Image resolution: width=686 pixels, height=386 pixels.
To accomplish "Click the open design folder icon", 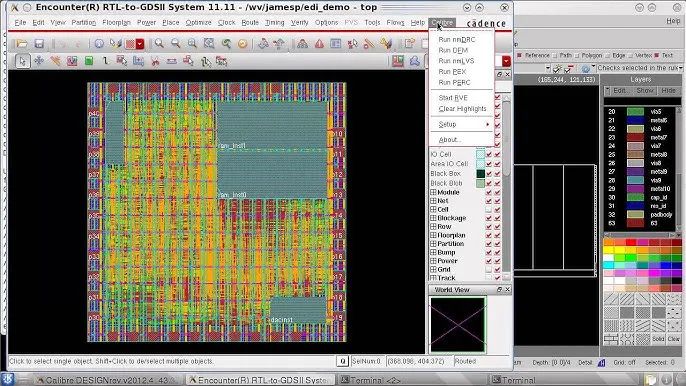I will tap(21, 43).
